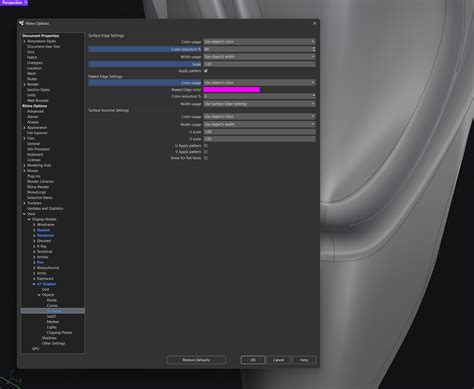The height and width of the screenshot is (389, 474).
Task: Select the Raytraced display mode
Action: 45,278
